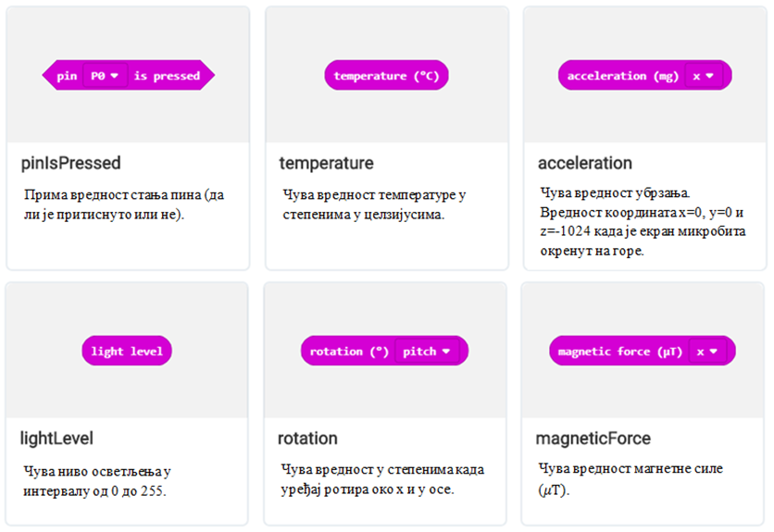Open the acceleration x axis dropdown
This screenshot has width=774, height=532.
(x=704, y=76)
